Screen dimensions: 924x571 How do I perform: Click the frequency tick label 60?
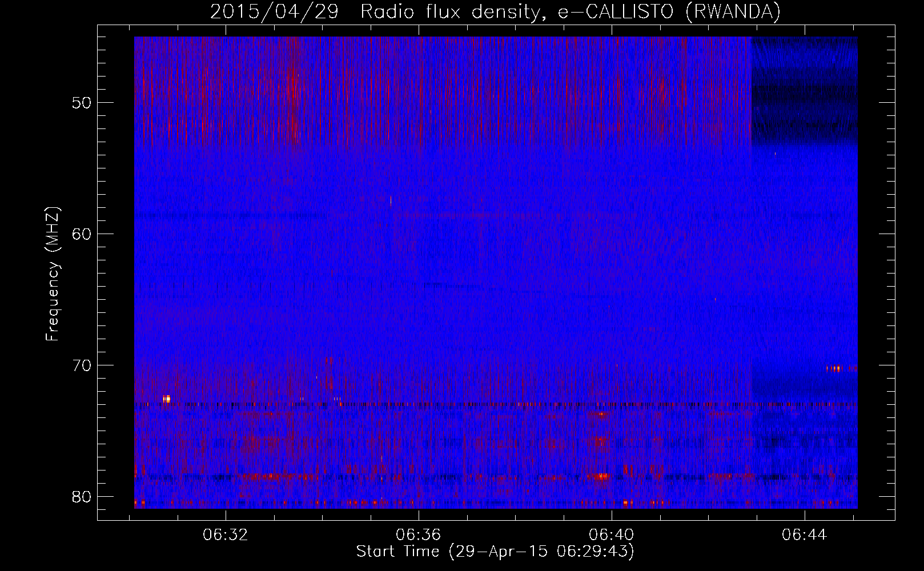tap(82, 234)
